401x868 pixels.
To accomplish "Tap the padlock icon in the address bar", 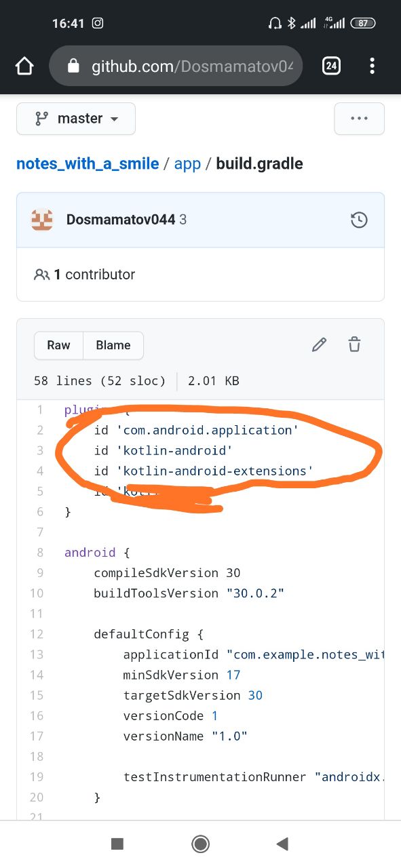I will click(x=74, y=66).
